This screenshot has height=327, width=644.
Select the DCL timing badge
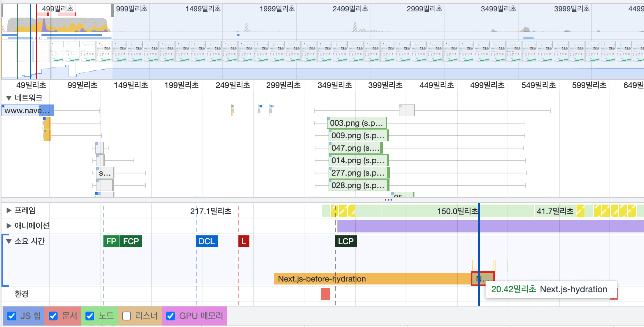(x=206, y=241)
